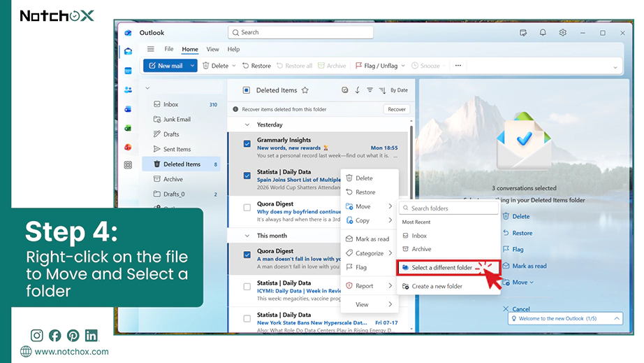Choose Create a new folder

click(x=448, y=286)
